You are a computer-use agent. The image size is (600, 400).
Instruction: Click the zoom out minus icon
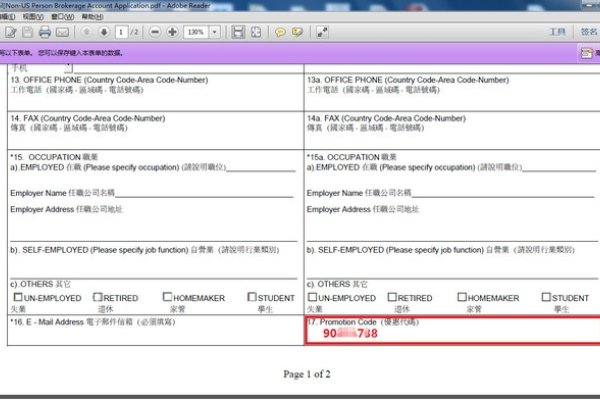point(154,33)
